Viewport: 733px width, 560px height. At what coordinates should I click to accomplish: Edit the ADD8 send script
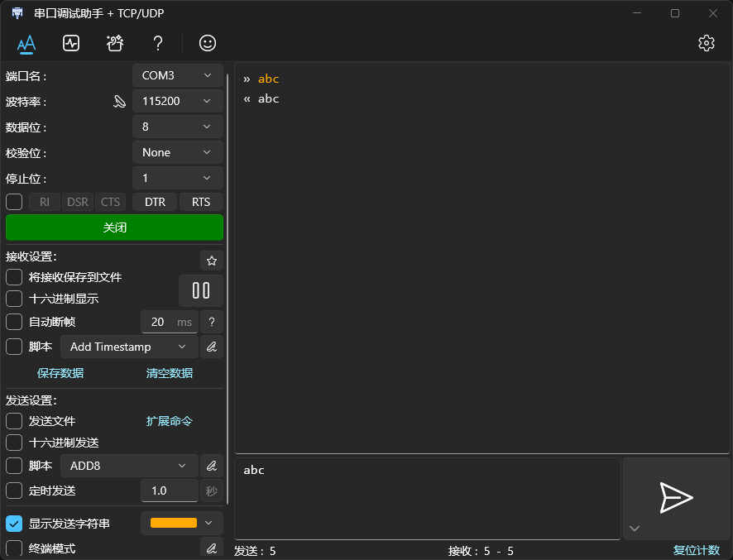point(212,466)
